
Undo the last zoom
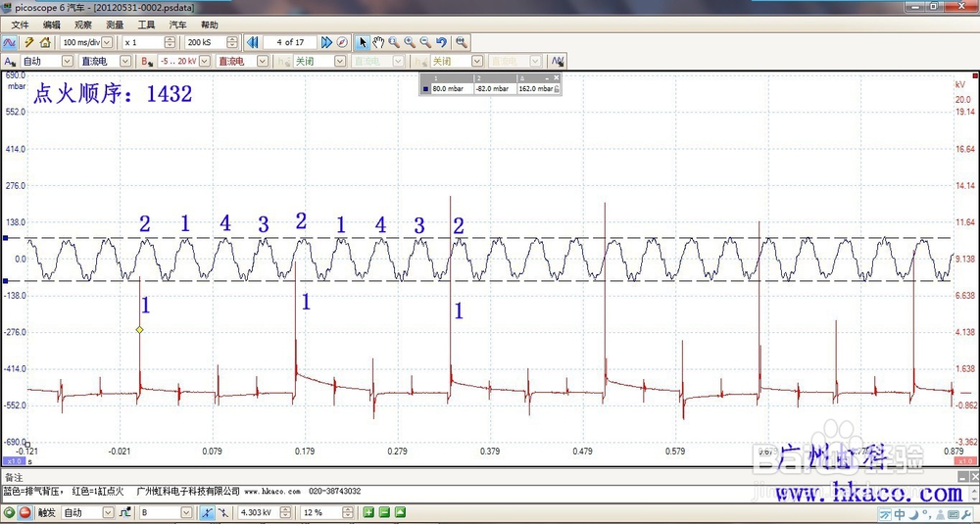tap(441, 42)
